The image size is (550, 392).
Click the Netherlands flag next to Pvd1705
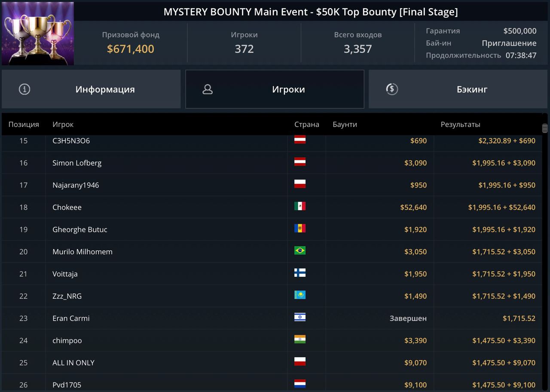300,384
